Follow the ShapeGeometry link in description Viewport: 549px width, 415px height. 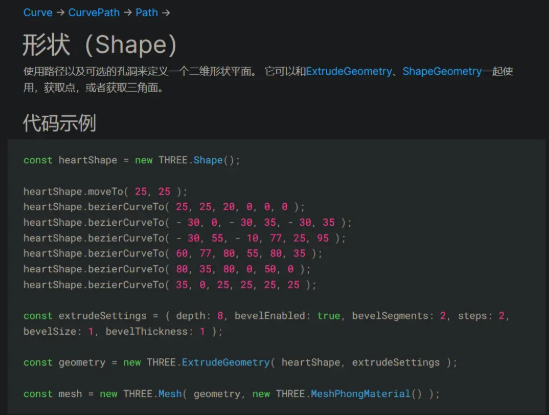click(442, 71)
